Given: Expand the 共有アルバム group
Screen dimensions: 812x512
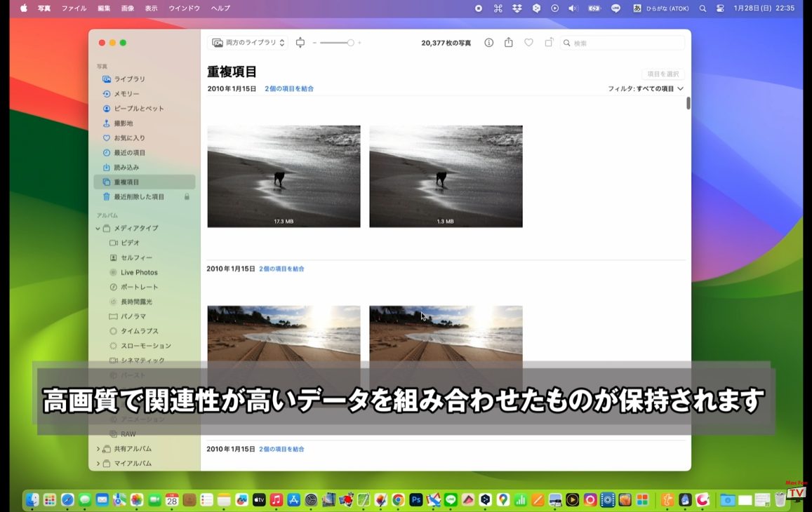Looking at the screenshot, I should click(x=98, y=449).
